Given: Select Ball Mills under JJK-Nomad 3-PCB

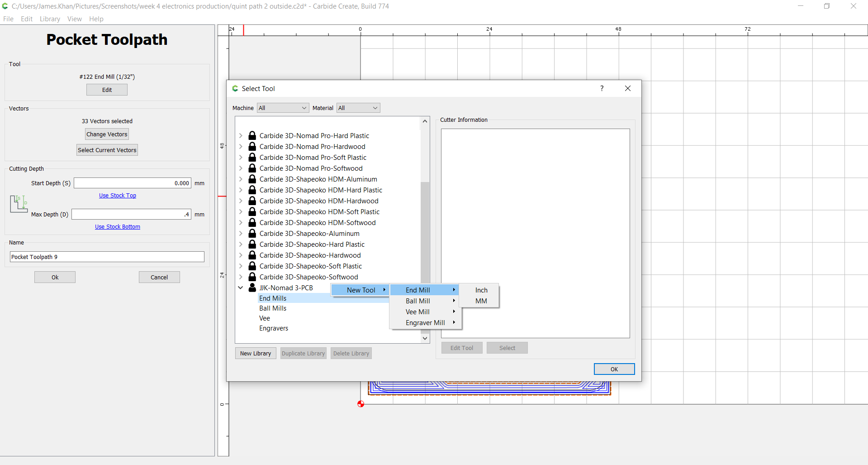Looking at the screenshot, I should pos(273,308).
